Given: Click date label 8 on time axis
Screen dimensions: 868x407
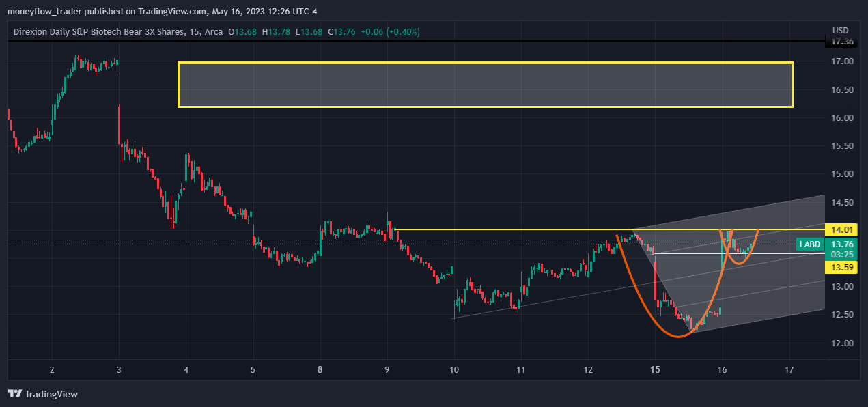Looking at the screenshot, I should (x=320, y=369).
